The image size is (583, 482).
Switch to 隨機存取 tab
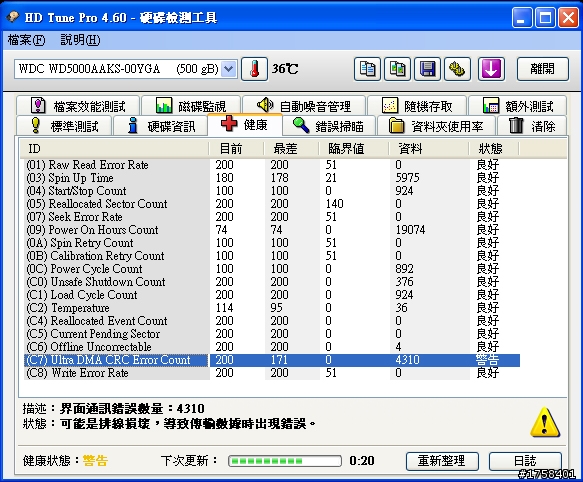tap(417, 106)
